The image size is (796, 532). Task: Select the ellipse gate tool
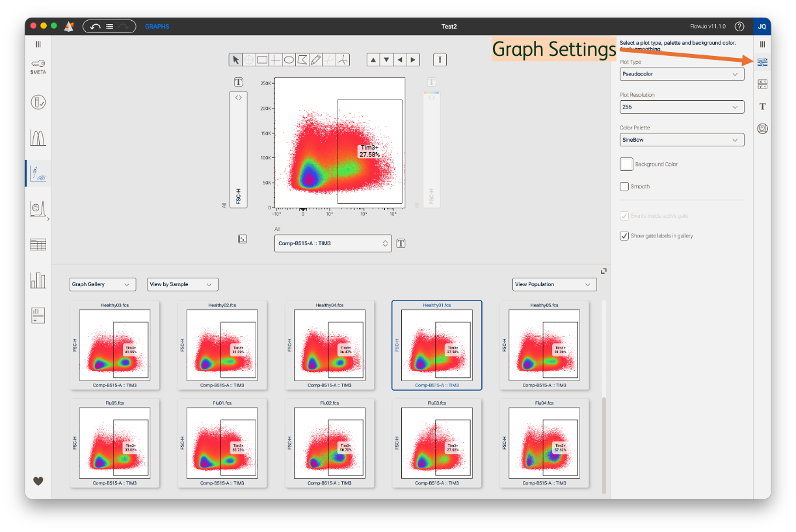(x=289, y=60)
